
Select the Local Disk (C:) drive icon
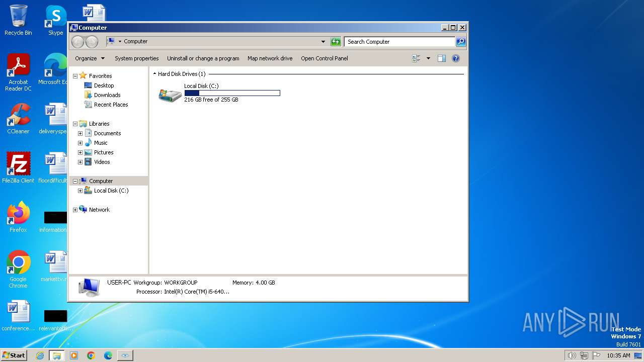170,95
